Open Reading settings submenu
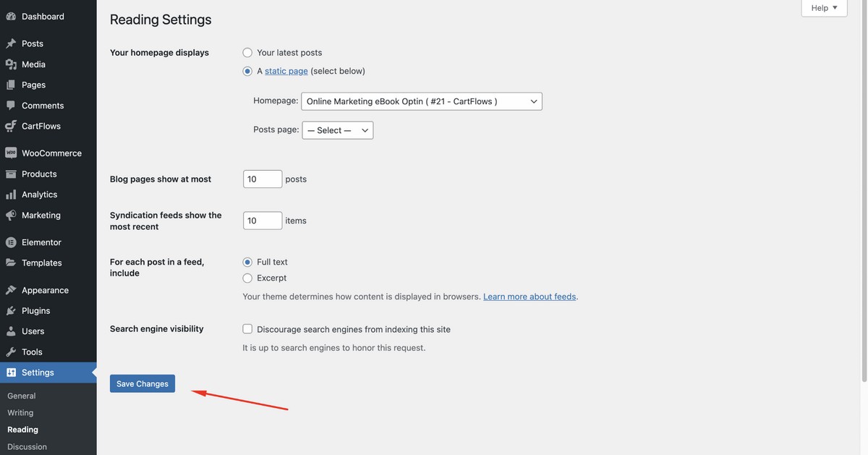Image resolution: width=868 pixels, height=455 pixels. [x=22, y=430]
